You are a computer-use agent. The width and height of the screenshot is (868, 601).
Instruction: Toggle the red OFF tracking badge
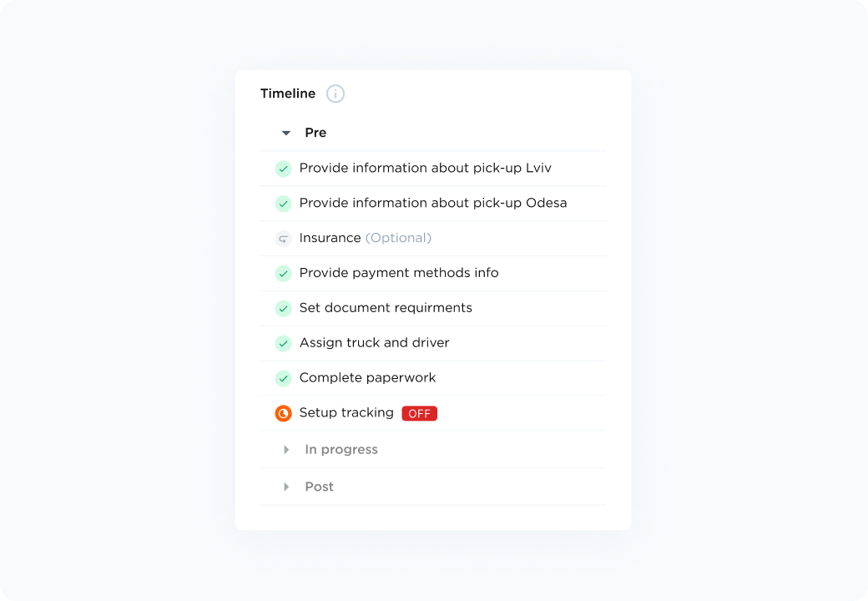419,413
